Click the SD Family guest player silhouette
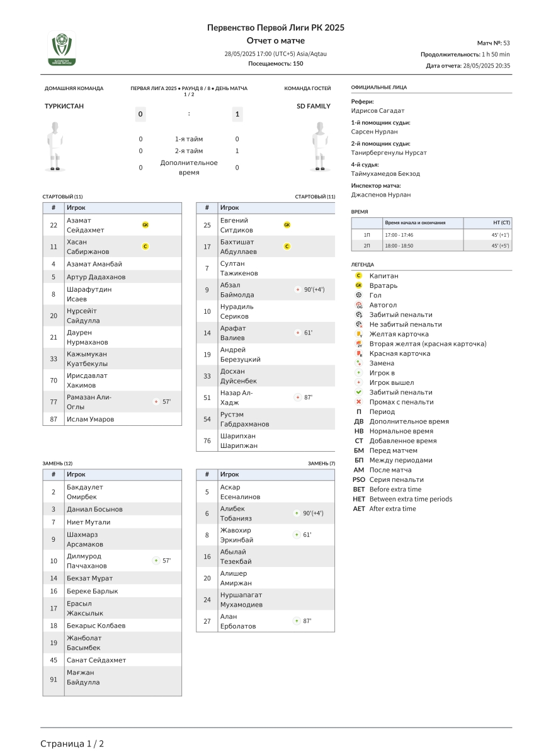The image size is (534, 756). pyautogui.click(x=321, y=147)
